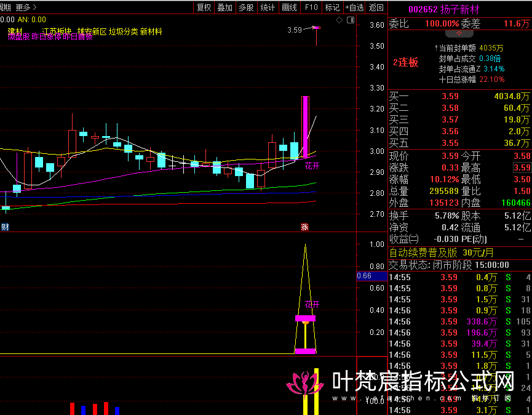532x415 pixels.
Task: Select the 垃圾分类 concept tag
Action: [x=123, y=31]
